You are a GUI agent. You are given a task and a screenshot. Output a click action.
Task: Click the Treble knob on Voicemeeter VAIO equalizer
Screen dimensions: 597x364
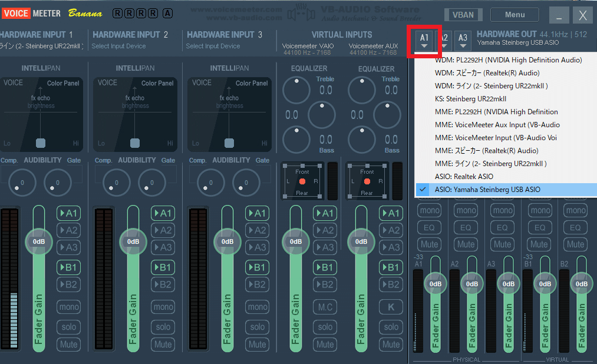296,91
